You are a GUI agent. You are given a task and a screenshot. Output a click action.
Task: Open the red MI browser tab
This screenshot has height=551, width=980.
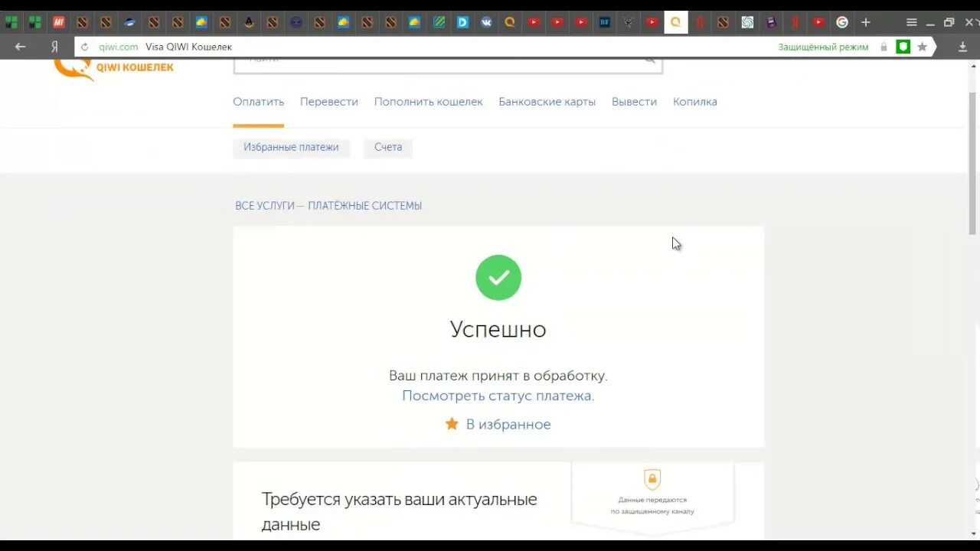click(x=58, y=22)
